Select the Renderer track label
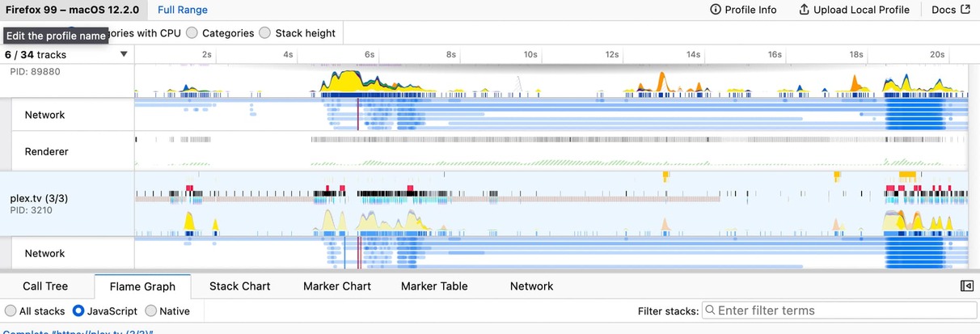 pos(46,151)
